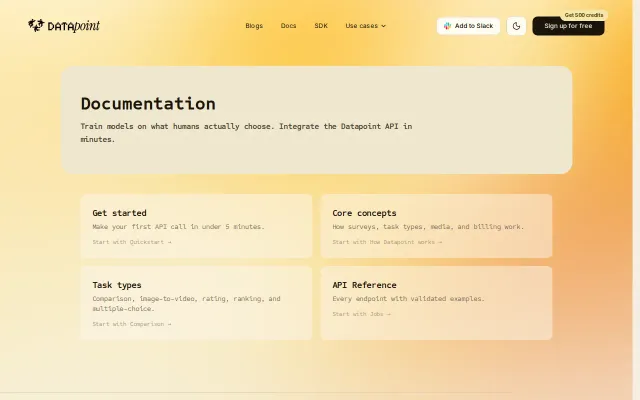The image size is (640, 400).
Task: Click the Datapoint logo
Action: (x=64, y=26)
